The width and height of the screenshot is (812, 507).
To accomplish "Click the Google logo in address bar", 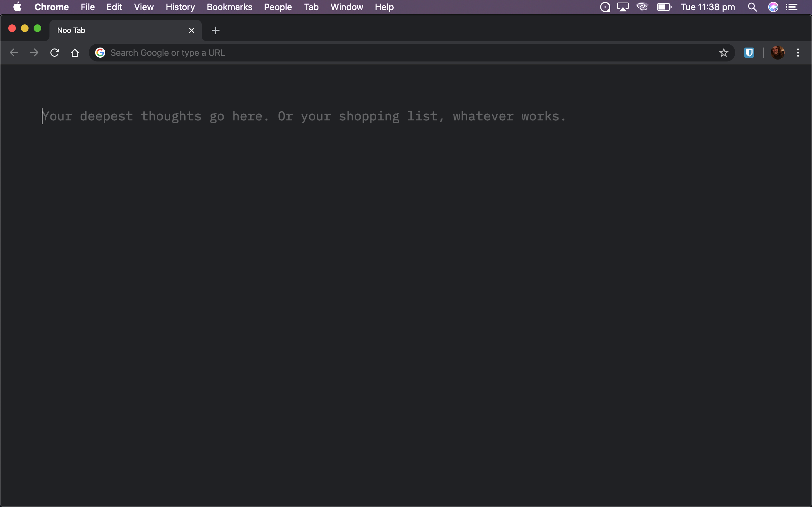I will [100, 53].
